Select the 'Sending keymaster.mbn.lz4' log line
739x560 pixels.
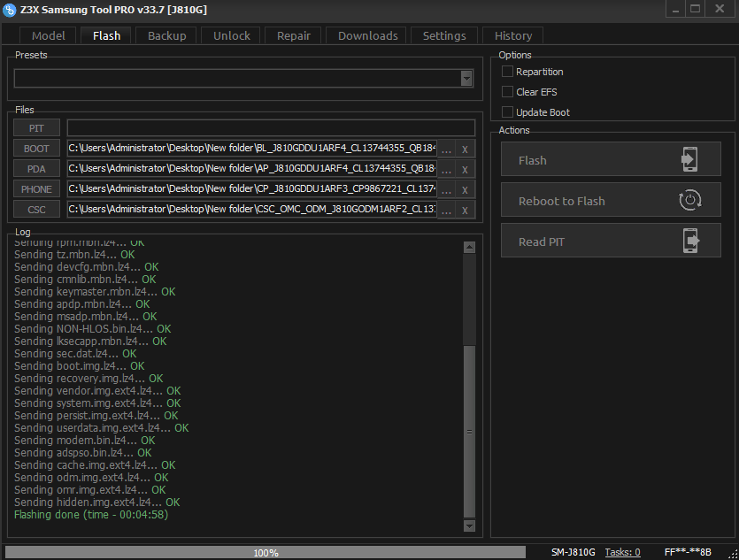pos(95,292)
